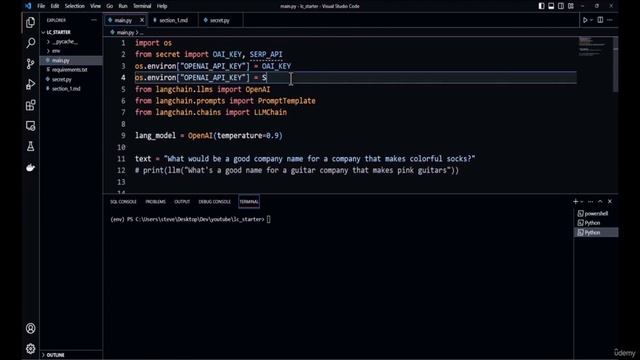
Task: Switch to Problems panel tab
Action: click(x=156, y=202)
